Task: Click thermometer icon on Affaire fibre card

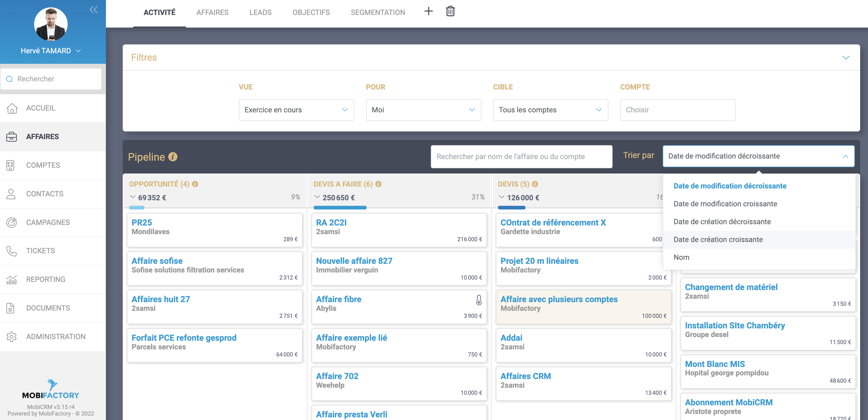Action: (479, 300)
